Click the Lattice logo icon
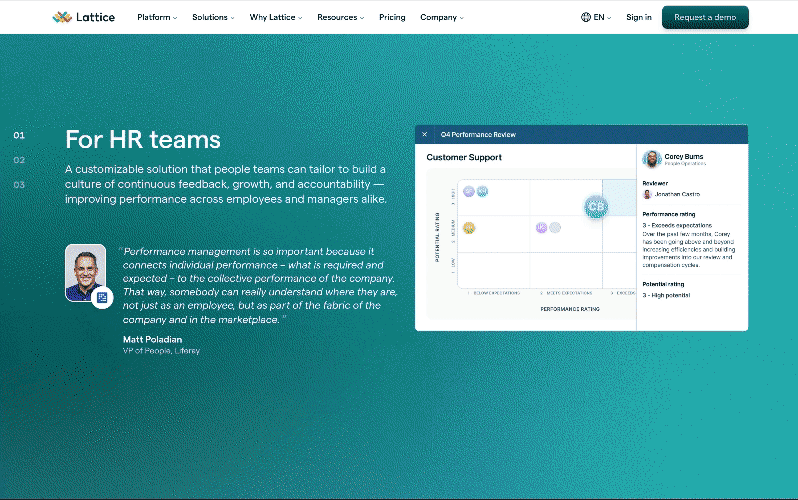The image size is (798, 500). pyautogui.click(x=62, y=17)
